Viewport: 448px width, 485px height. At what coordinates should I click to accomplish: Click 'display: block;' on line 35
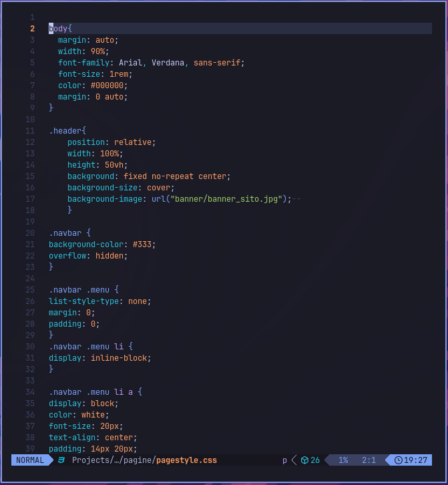click(83, 403)
